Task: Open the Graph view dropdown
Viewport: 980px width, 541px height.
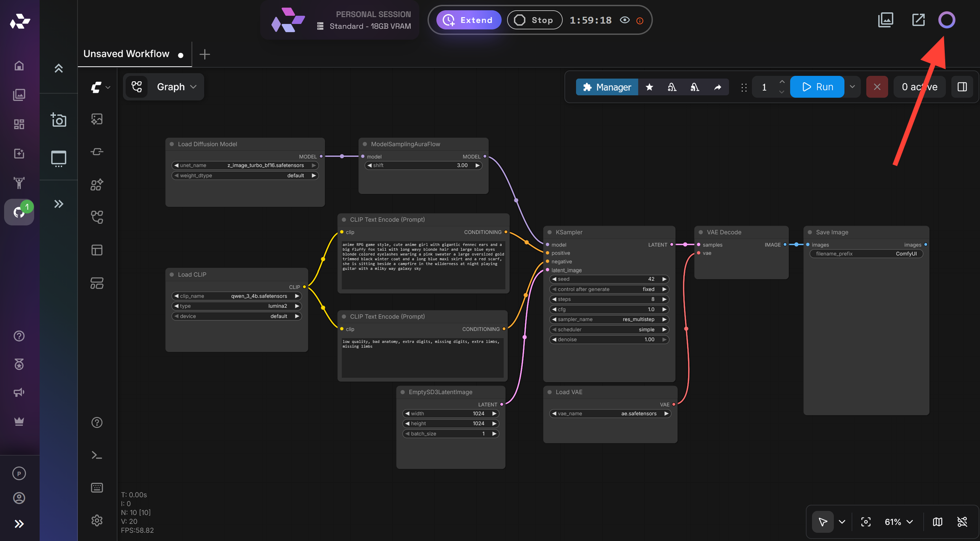Action: [164, 87]
